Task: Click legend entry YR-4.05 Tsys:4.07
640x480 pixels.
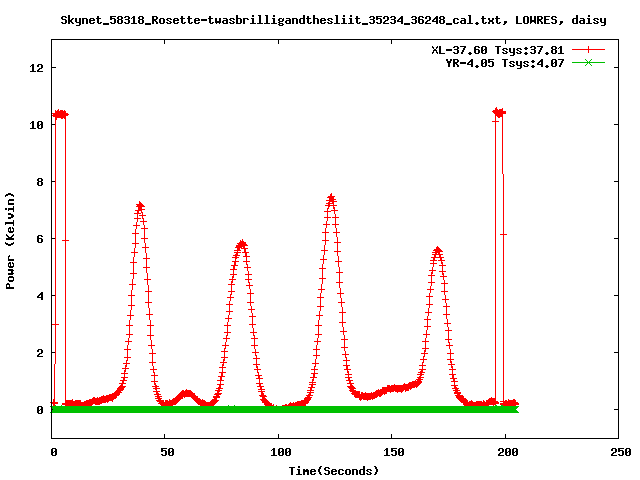Action: coord(504,63)
